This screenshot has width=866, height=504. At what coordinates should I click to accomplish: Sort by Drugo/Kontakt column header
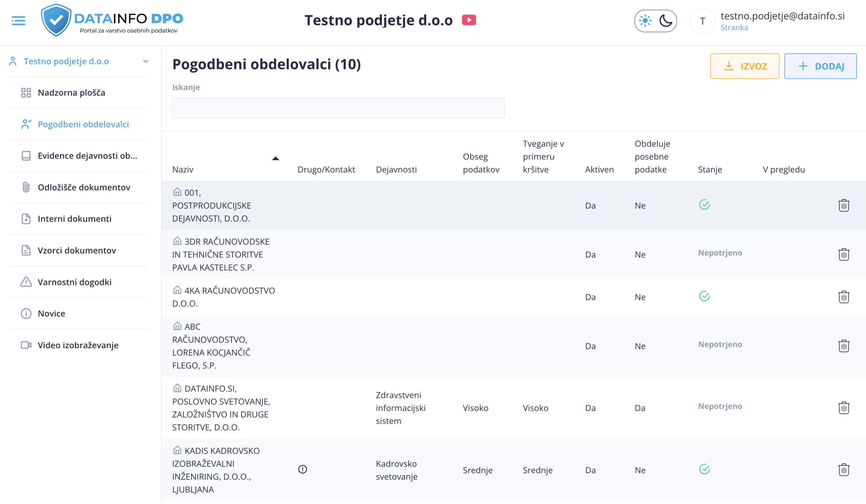326,170
